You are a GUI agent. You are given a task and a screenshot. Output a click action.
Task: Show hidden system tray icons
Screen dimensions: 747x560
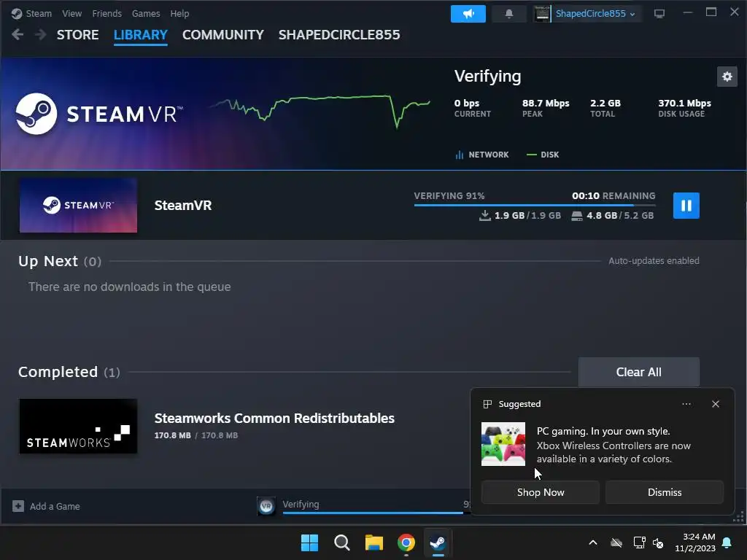coord(593,542)
